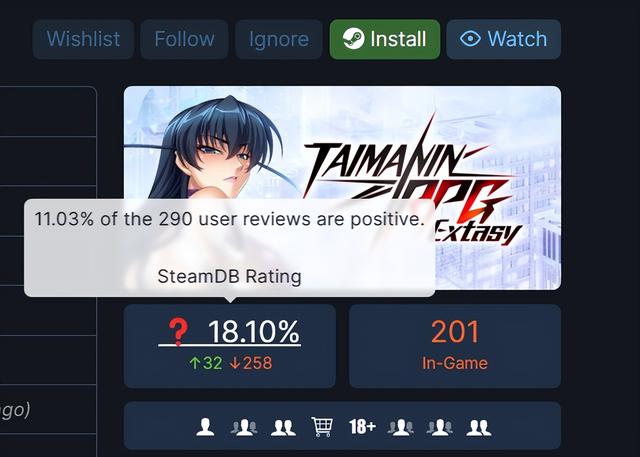Toggle Follow for this game

(184, 39)
